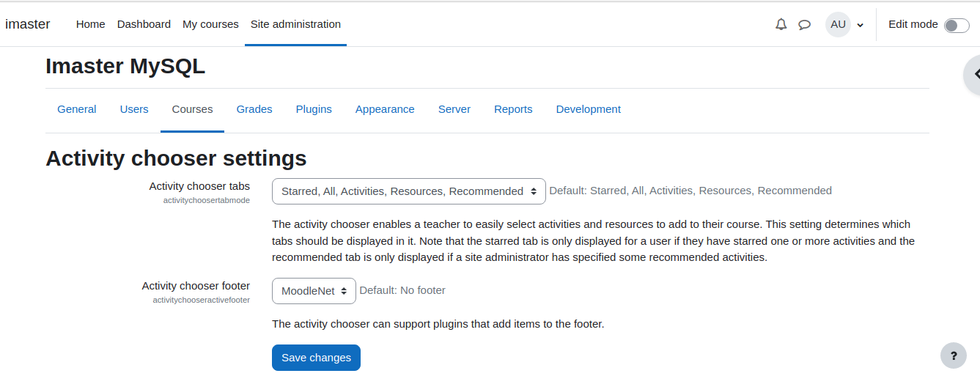Viewport: 980px width, 387px height.
Task: Expand user menu chevron beside AU
Action: point(861,26)
